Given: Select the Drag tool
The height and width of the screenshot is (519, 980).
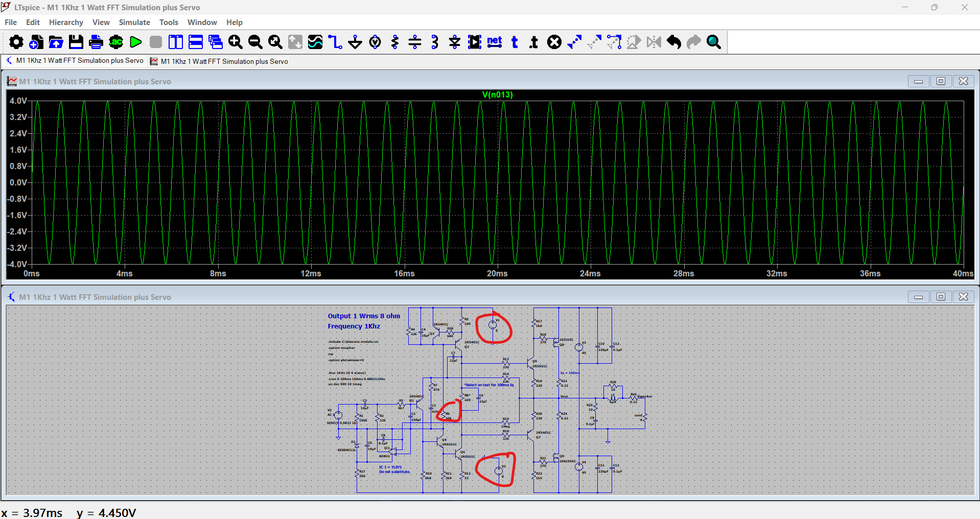Looking at the screenshot, I should pos(614,42).
